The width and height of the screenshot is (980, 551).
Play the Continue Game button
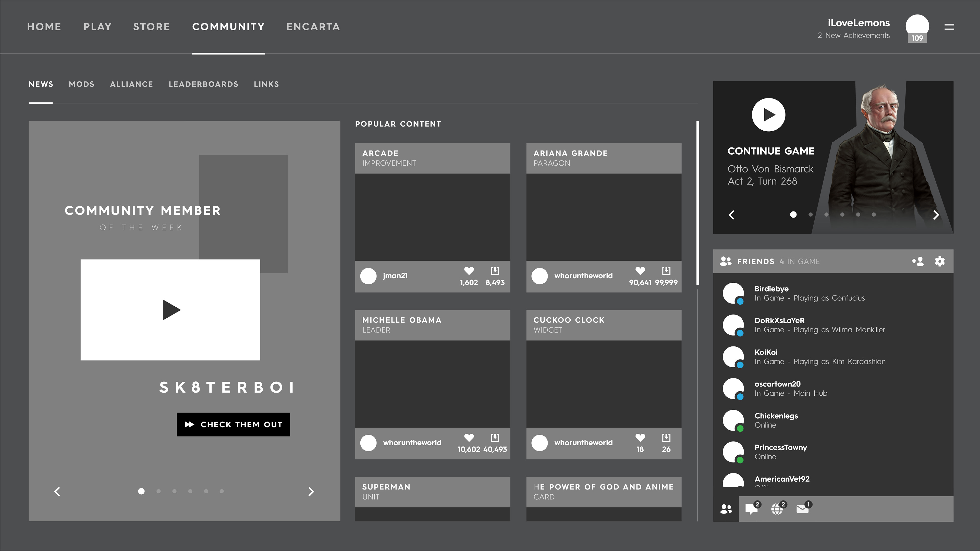point(768,115)
